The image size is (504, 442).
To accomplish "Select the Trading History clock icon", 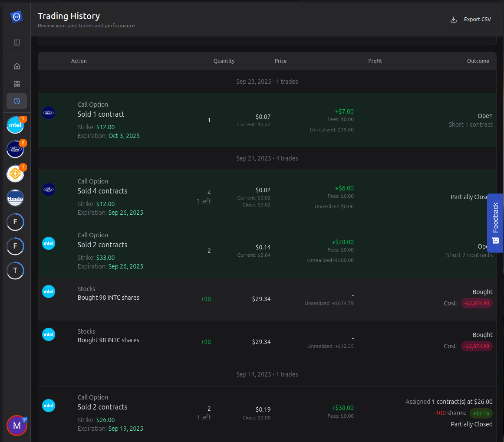I will click(x=17, y=101).
